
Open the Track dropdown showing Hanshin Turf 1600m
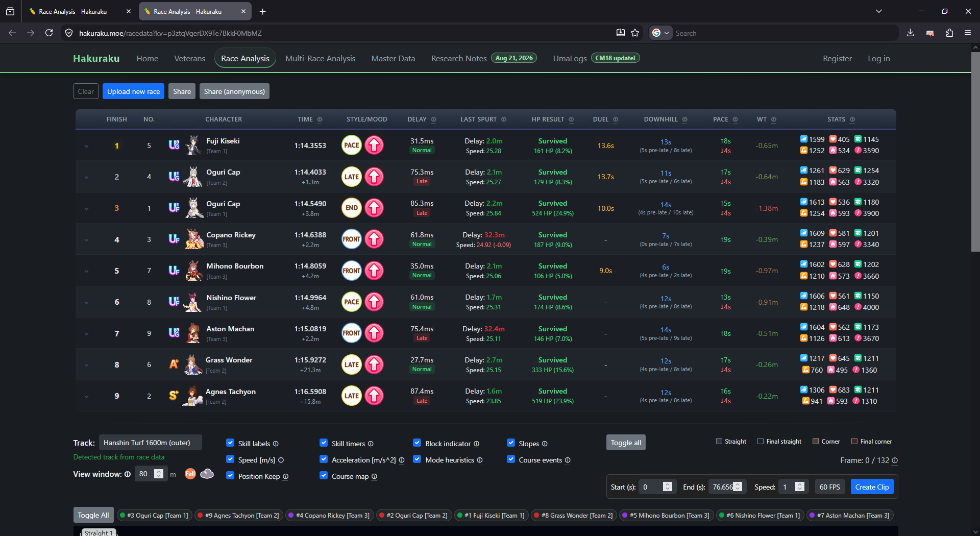[151, 443]
